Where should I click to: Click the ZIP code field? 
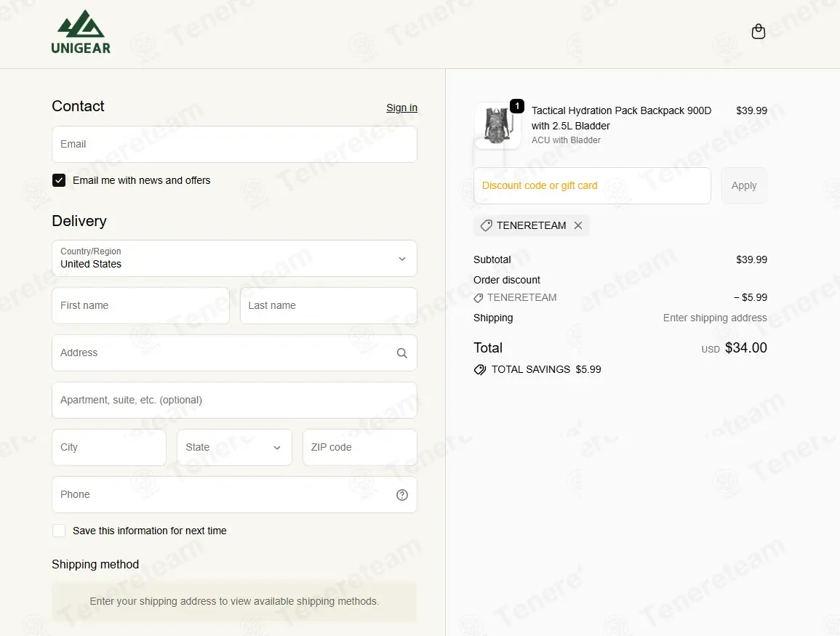(359, 447)
